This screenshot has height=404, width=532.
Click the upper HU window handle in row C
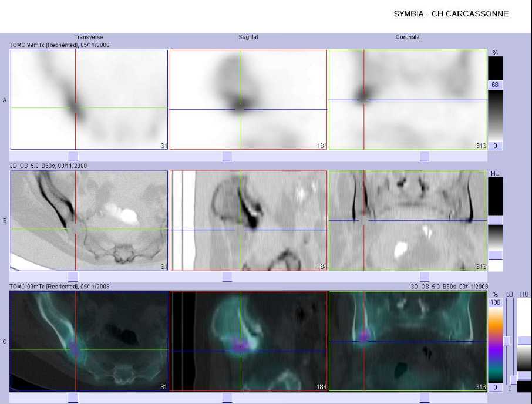click(x=524, y=341)
